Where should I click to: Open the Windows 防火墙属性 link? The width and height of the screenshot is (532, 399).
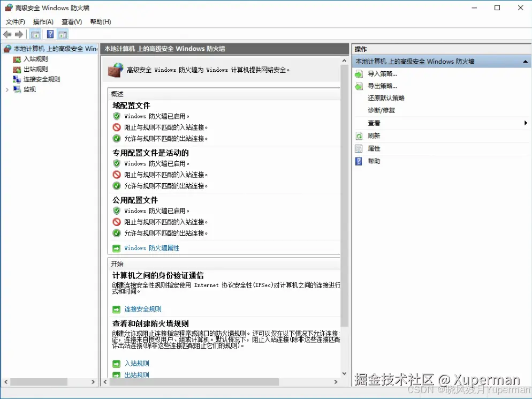coord(151,248)
